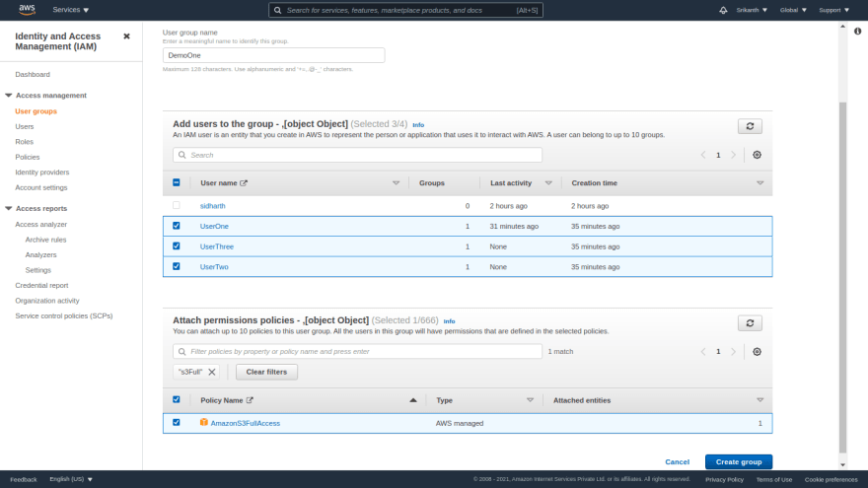Open external link icon beside User name

(244, 183)
